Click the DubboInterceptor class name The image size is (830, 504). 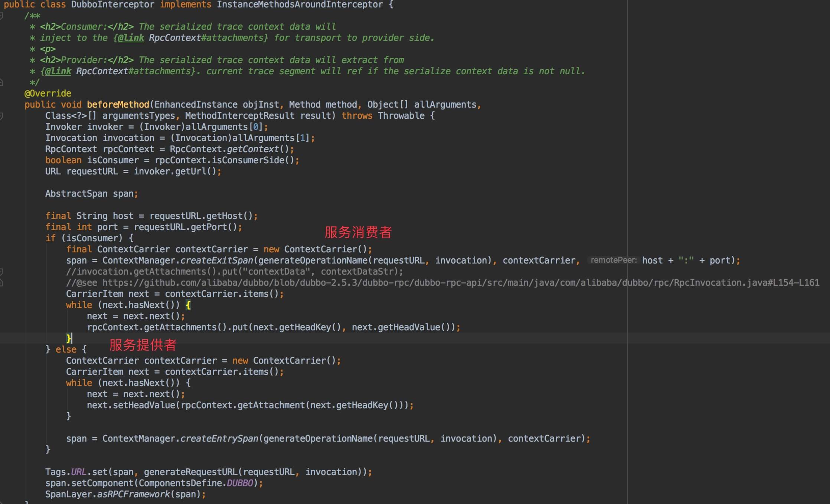[112, 5]
